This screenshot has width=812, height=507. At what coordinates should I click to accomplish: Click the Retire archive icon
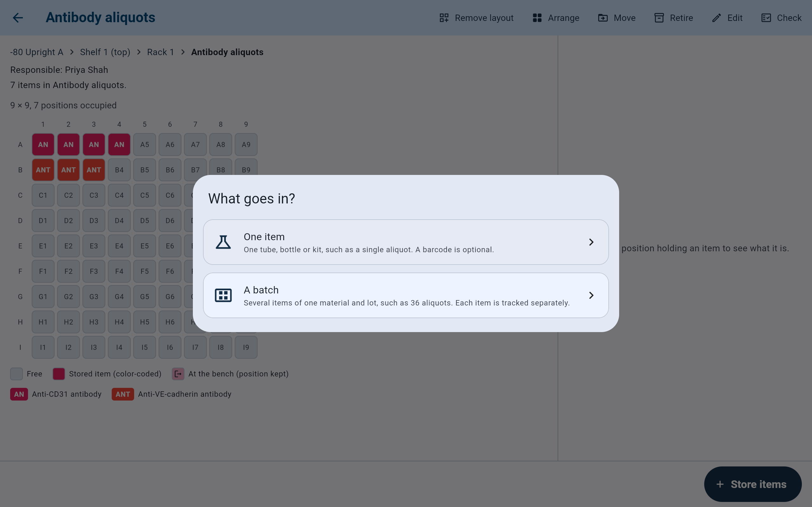click(x=659, y=18)
